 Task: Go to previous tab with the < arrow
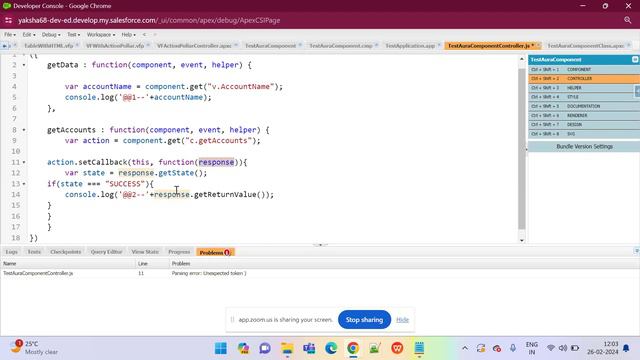click(144, 35)
